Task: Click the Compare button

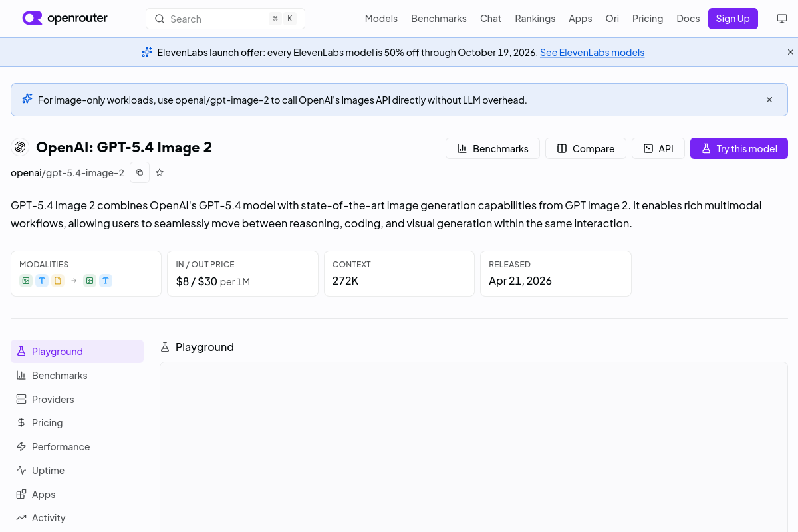Action: point(586,148)
